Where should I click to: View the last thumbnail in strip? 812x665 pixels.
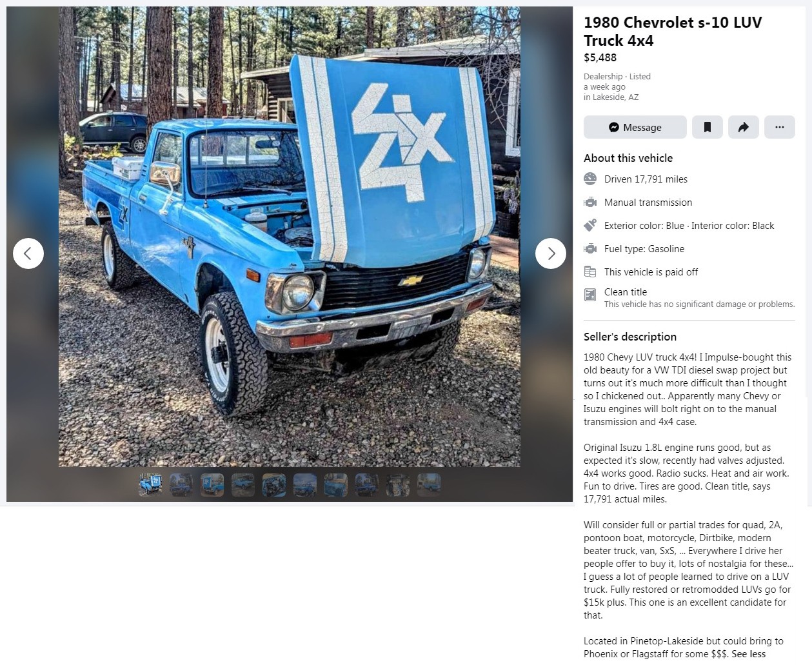pos(429,484)
